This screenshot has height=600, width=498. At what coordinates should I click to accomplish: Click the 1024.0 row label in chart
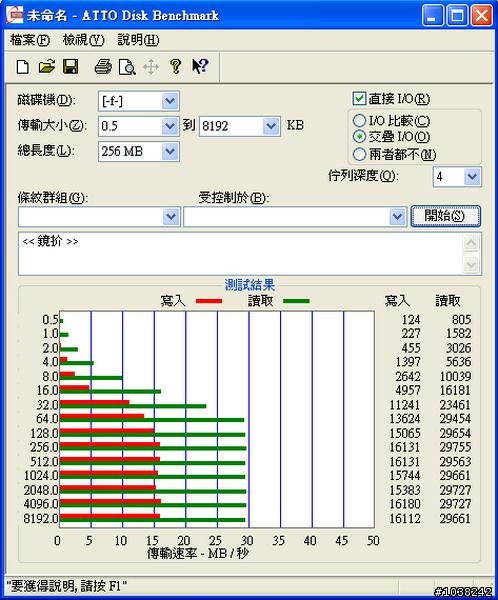(x=41, y=476)
